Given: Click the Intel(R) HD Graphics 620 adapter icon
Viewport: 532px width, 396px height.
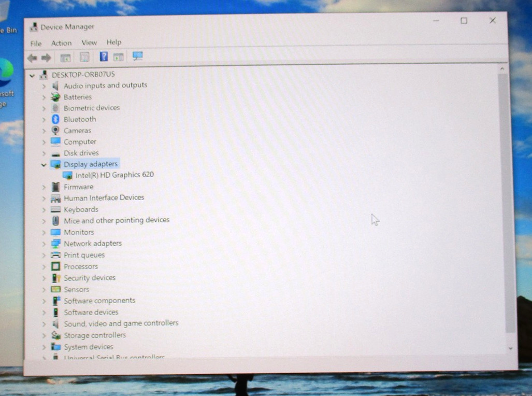Looking at the screenshot, I should (67, 175).
